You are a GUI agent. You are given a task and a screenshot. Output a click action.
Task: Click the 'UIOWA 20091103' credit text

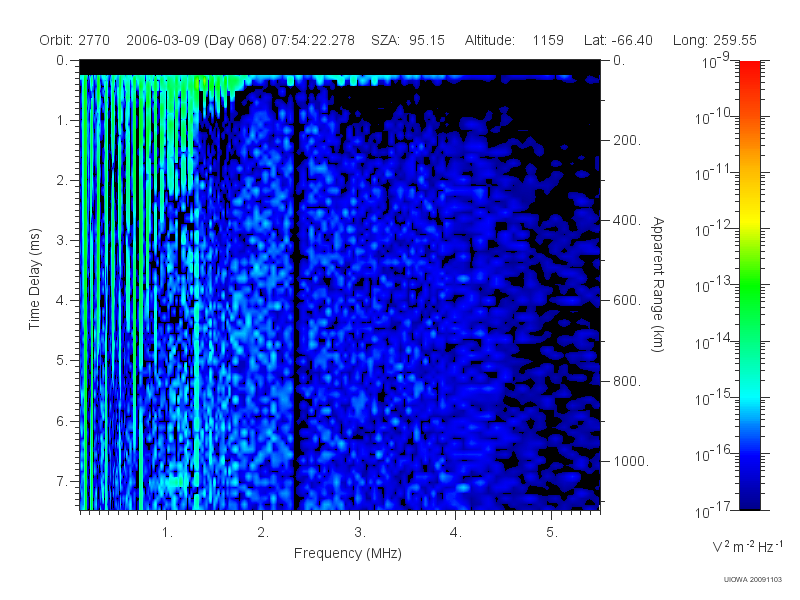pyautogui.click(x=753, y=580)
